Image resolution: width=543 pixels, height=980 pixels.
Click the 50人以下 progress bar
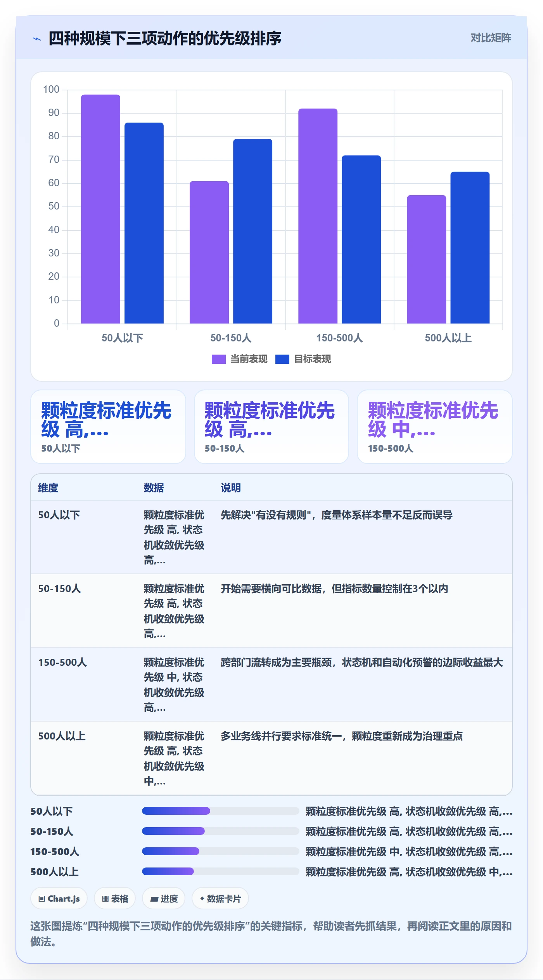pos(220,811)
